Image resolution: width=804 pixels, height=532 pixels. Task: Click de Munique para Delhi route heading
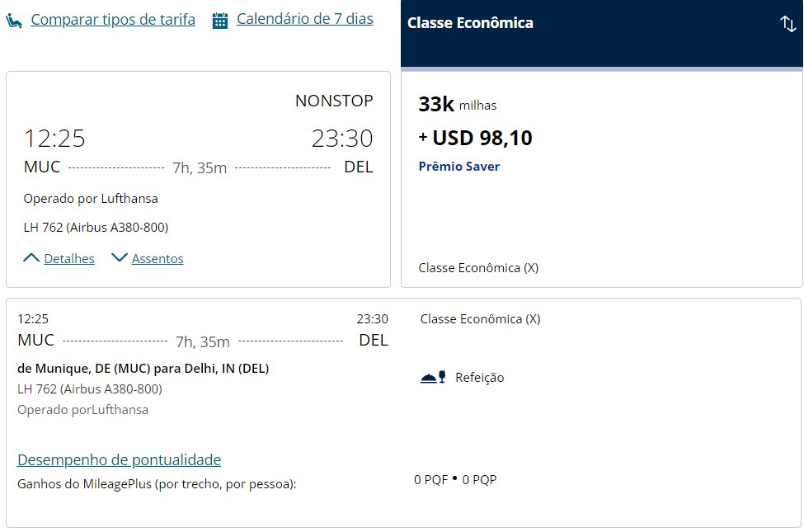pos(143,369)
